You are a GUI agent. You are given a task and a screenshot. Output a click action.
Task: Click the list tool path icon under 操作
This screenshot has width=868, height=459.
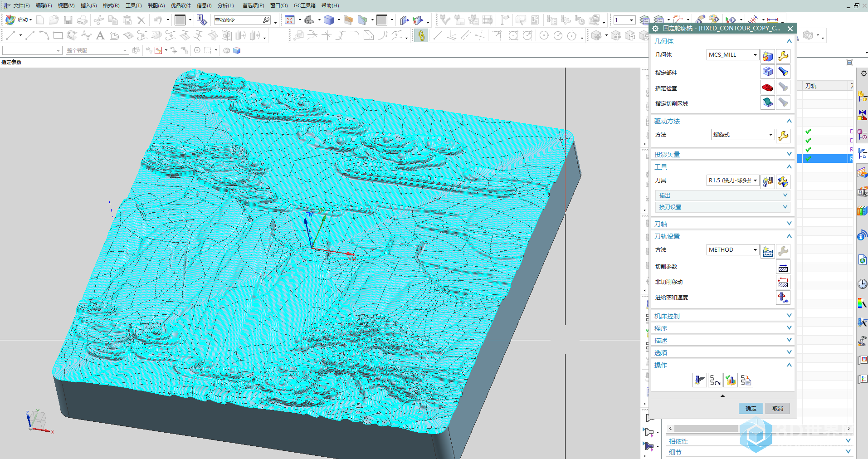pos(746,380)
